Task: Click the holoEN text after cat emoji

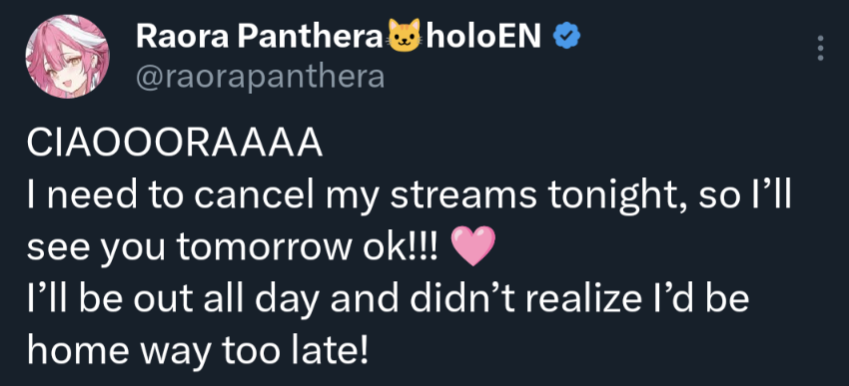Action: point(483,36)
